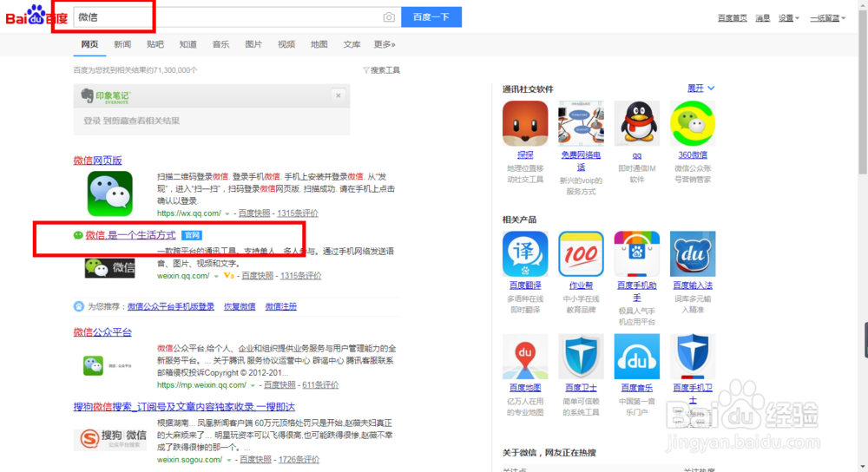Open the 搜狗微信搜索 result link
This screenshot has width=868, height=472.
tap(184, 407)
